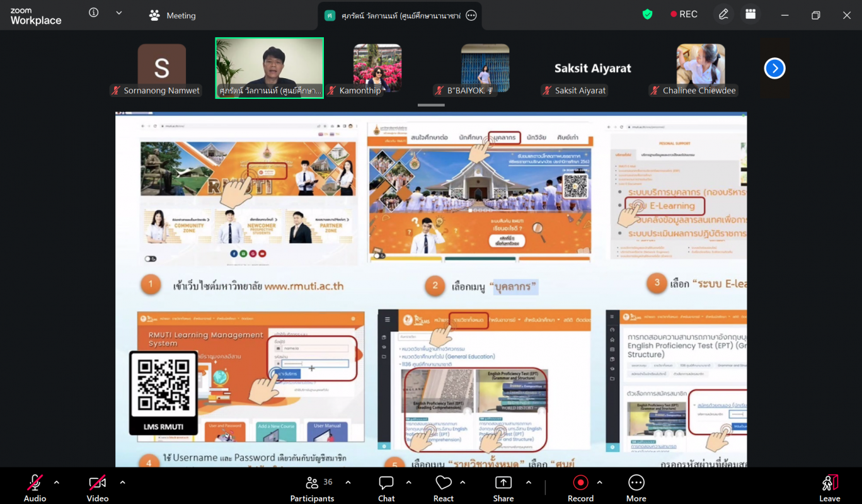The height and width of the screenshot is (504, 862).
Task: Show next participants with the blue arrow
Action: point(774,68)
